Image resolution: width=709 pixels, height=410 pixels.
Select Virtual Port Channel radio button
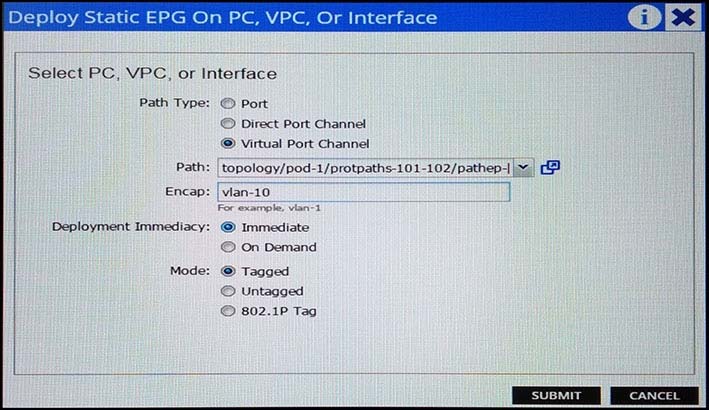[x=228, y=143]
